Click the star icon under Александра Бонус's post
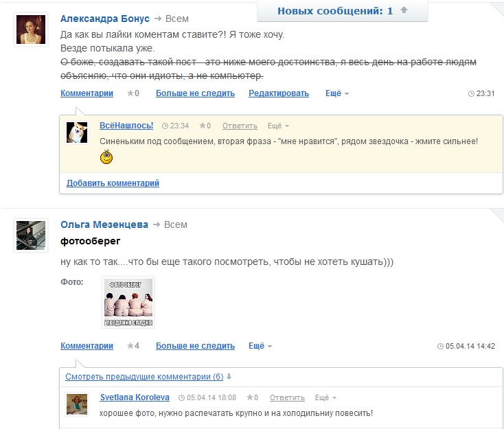The height and width of the screenshot is (429, 504). [130, 93]
